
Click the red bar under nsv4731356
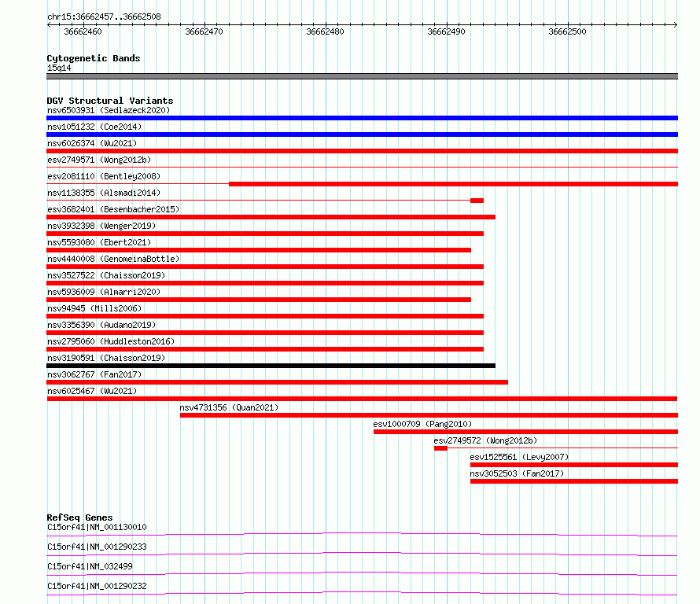tap(429, 415)
